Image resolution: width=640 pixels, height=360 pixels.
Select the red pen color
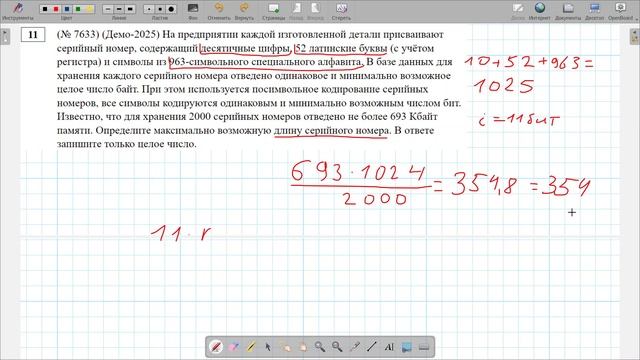[x=56, y=9]
